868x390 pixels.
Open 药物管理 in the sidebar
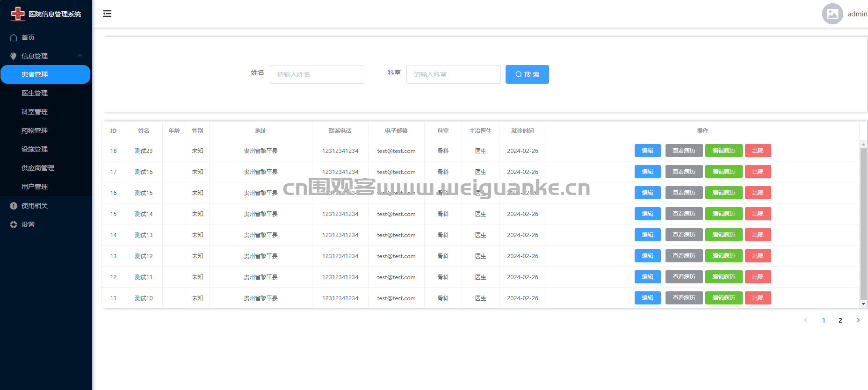click(x=35, y=130)
